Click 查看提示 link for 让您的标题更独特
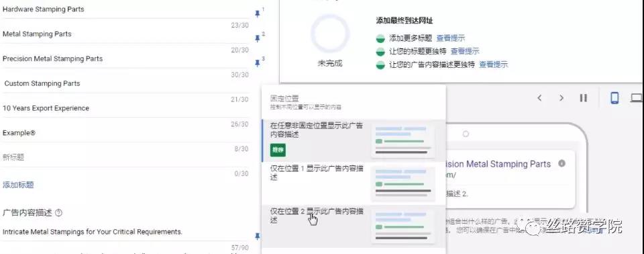Viewport: 644px width, 254px height. point(465,52)
